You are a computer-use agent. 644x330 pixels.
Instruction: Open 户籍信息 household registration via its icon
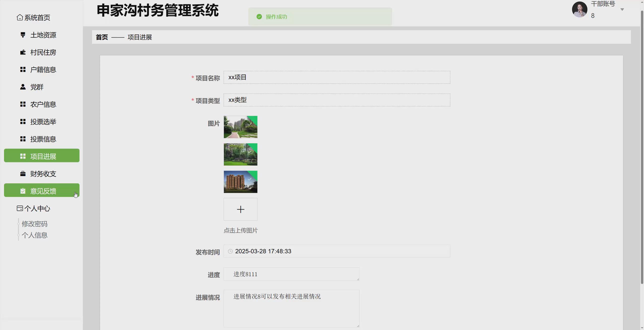pos(23,70)
